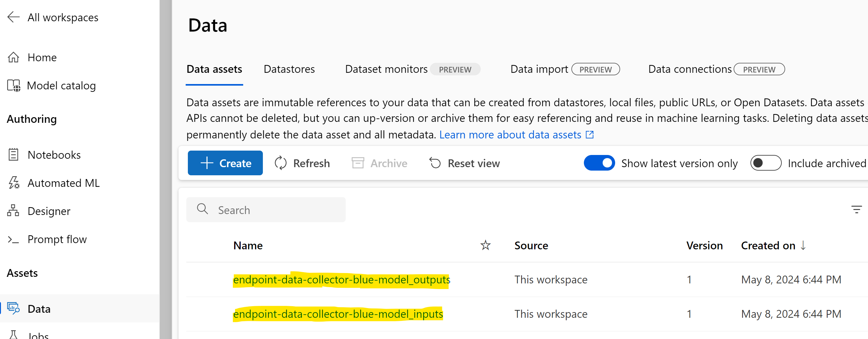Open endpoint-data-collector-blue-model_outputs asset
This screenshot has height=339, width=868.
coord(341,280)
